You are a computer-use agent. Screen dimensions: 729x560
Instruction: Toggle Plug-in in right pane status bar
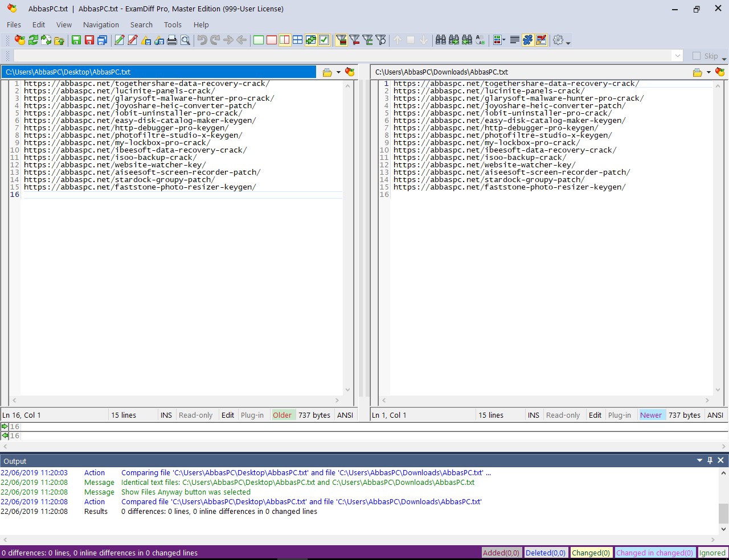(x=620, y=415)
